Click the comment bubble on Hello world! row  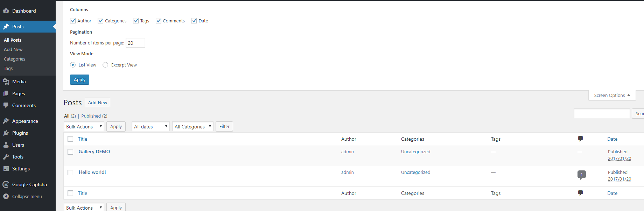click(x=581, y=174)
